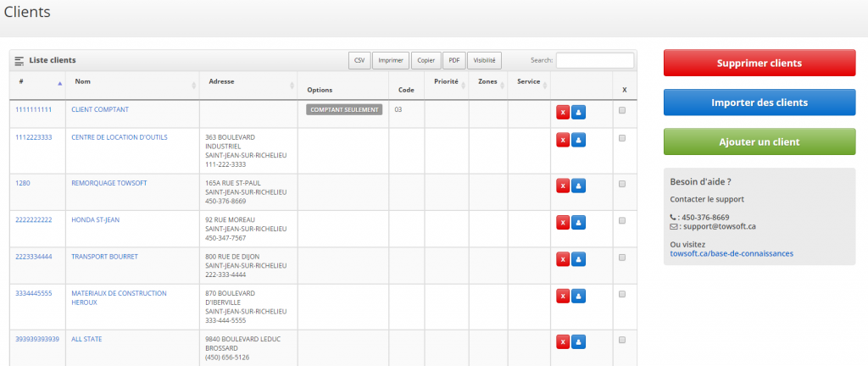Open blue user icon for HONDA ST-JEAN
The width and height of the screenshot is (868, 366).
click(x=578, y=222)
